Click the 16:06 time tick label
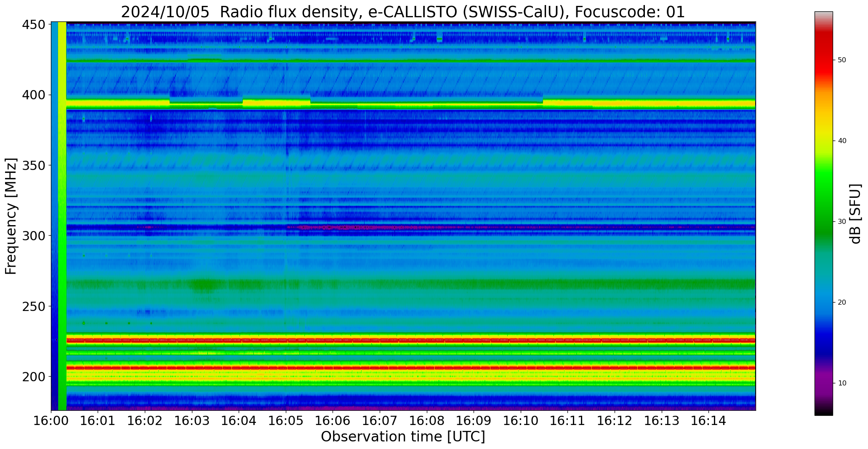Viewport: 868px width, 449px height. click(x=333, y=420)
